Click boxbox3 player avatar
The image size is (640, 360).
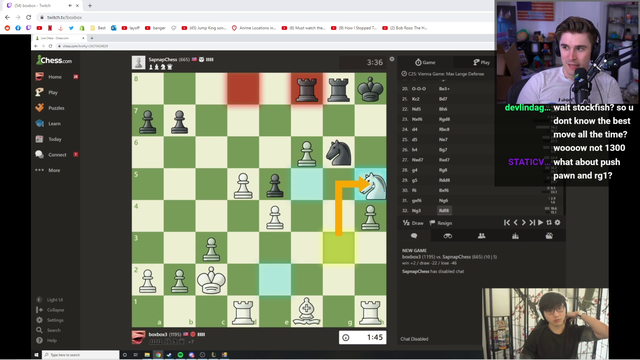tap(139, 338)
